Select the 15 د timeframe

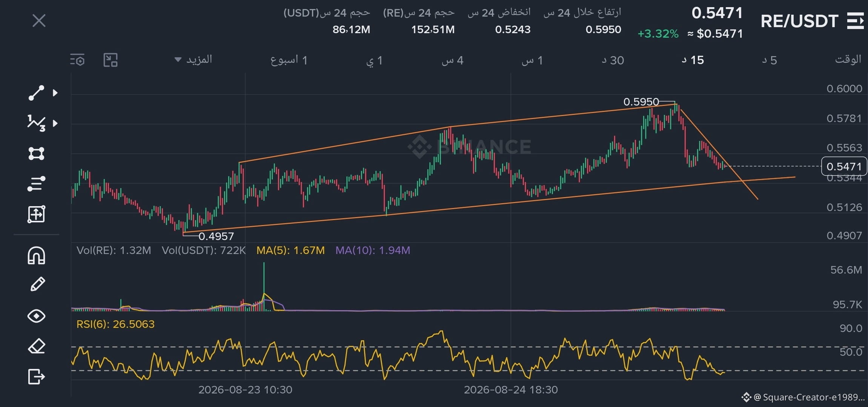tap(693, 60)
